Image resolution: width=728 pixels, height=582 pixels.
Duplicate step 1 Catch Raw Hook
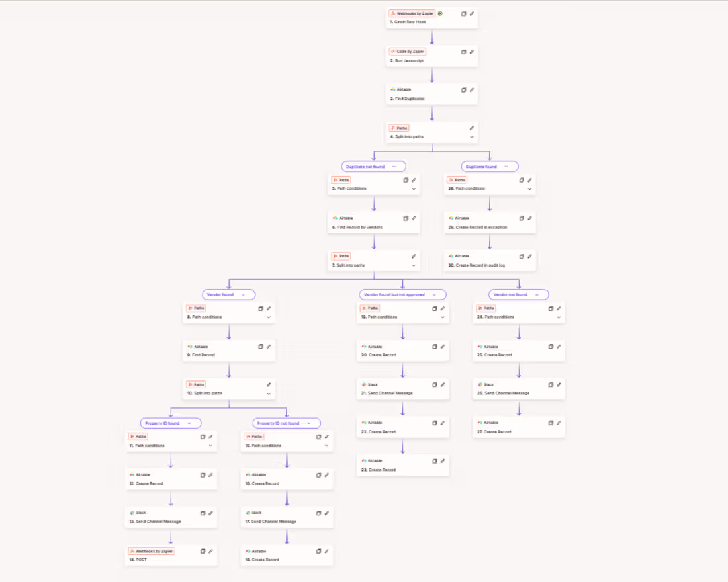pyautogui.click(x=463, y=13)
